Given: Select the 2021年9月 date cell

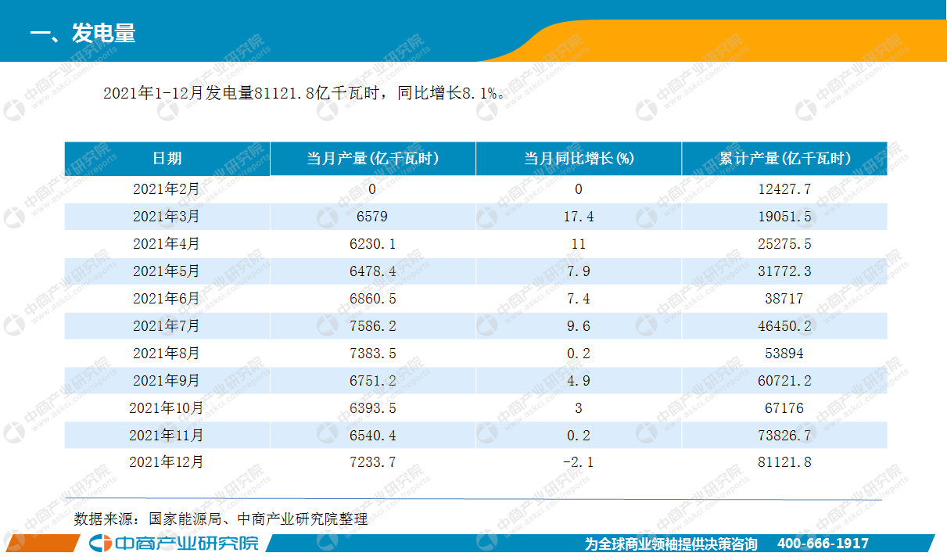Looking at the screenshot, I should pyautogui.click(x=167, y=381).
